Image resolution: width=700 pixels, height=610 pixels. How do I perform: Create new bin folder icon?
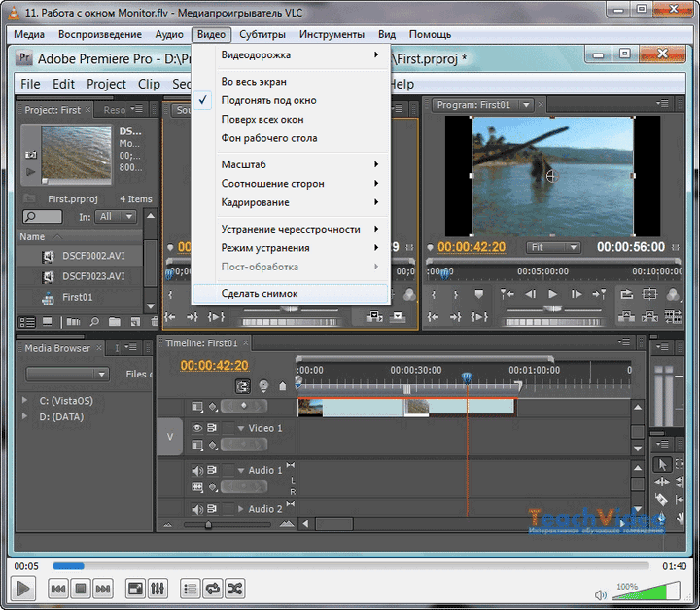pos(115,322)
